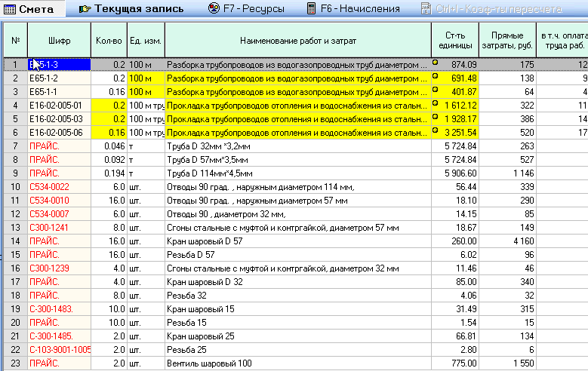Open F6 - Начисления tab

tap(353, 8)
